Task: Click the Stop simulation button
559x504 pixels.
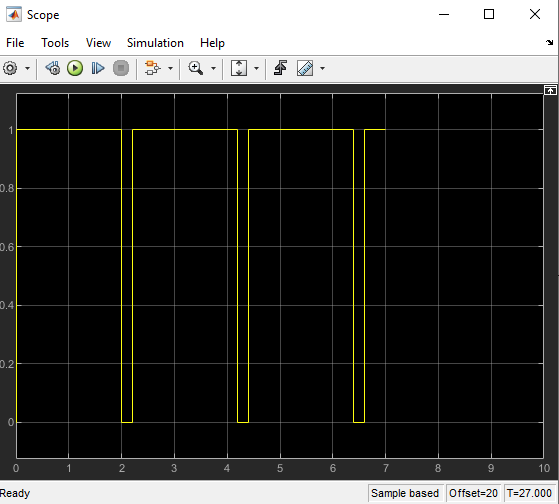Action: click(121, 68)
